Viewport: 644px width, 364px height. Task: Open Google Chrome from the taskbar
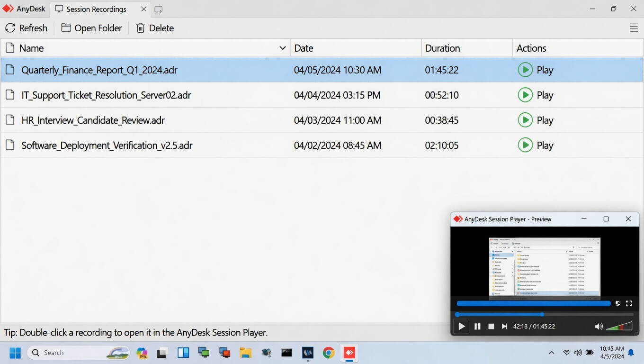[329, 353]
